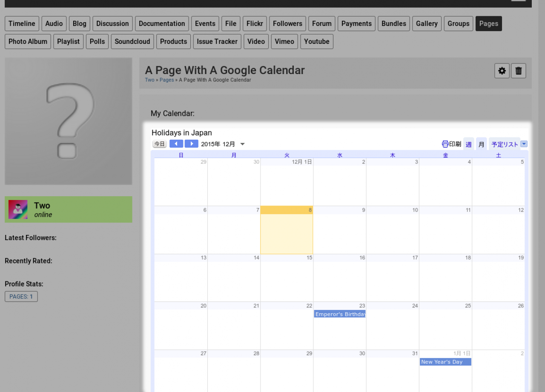Switch calendar to month view (月)

coord(481,144)
